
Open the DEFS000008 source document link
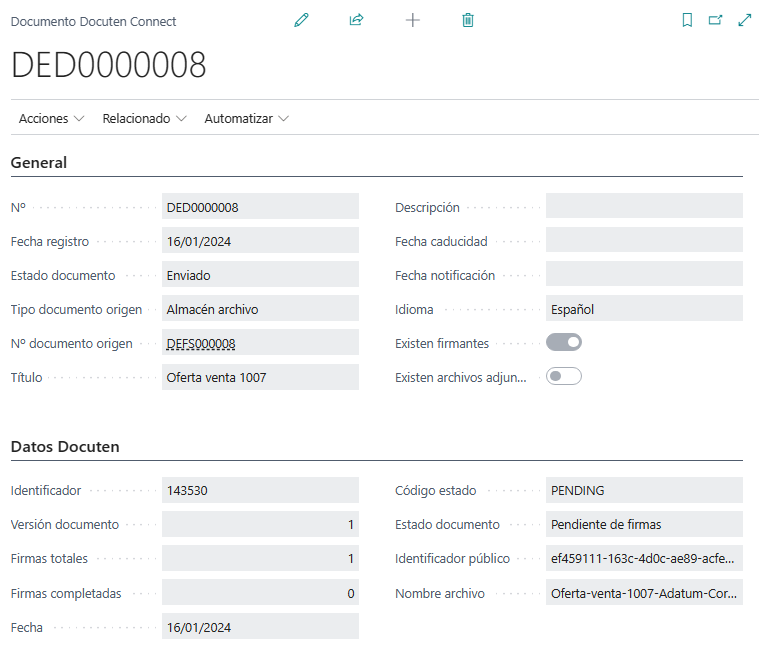coord(201,344)
